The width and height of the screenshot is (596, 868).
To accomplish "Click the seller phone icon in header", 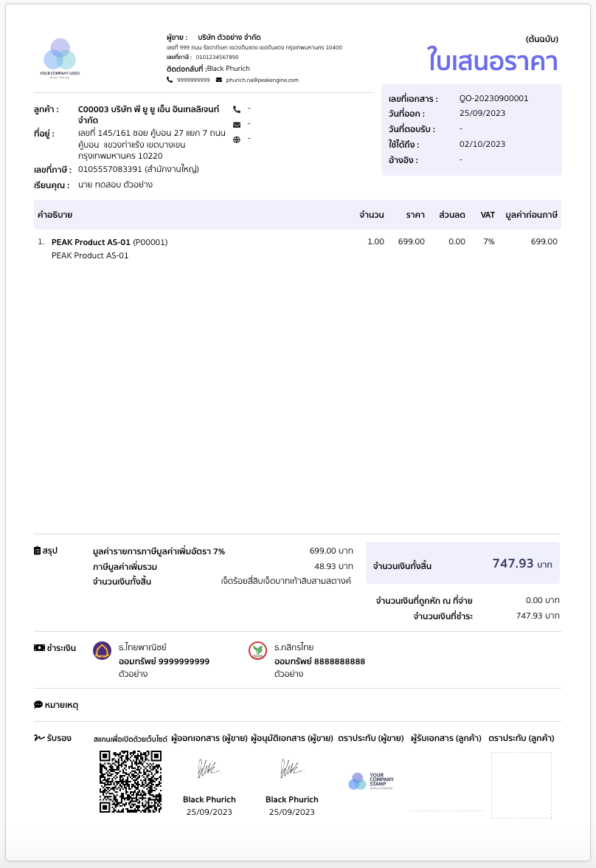I will (x=170, y=80).
